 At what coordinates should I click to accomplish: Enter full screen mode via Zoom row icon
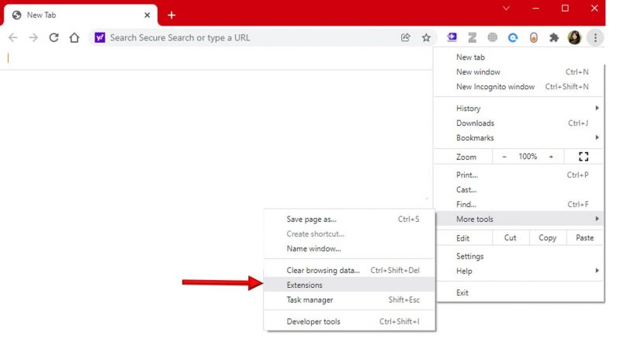pyautogui.click(x=583, y=157)
